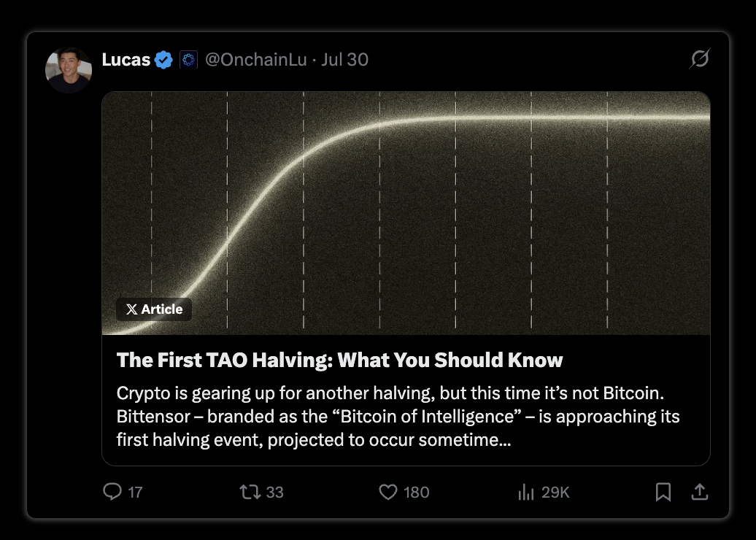This screenshot has width=756, height=540.
Task: Click the X Article badge label
Action: click(x=154, y=309)
